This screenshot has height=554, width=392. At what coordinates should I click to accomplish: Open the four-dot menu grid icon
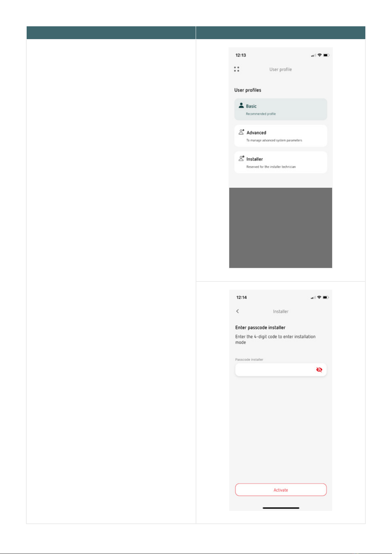[236, 69]
